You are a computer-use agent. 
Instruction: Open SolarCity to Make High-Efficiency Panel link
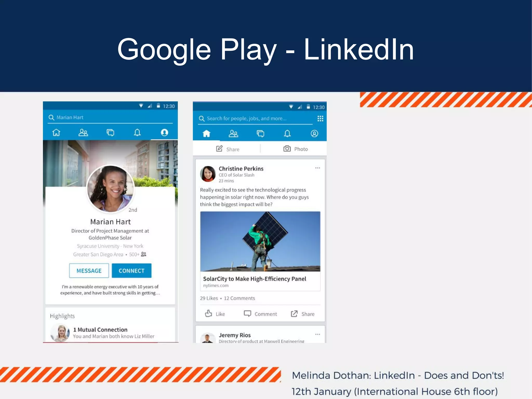click(x=255, y=279)
